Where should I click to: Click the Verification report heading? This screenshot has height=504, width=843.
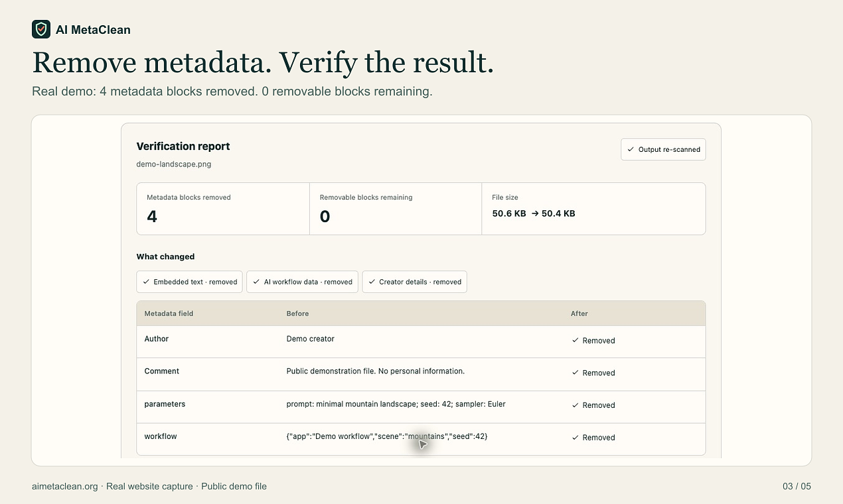[x=183, y=147]
